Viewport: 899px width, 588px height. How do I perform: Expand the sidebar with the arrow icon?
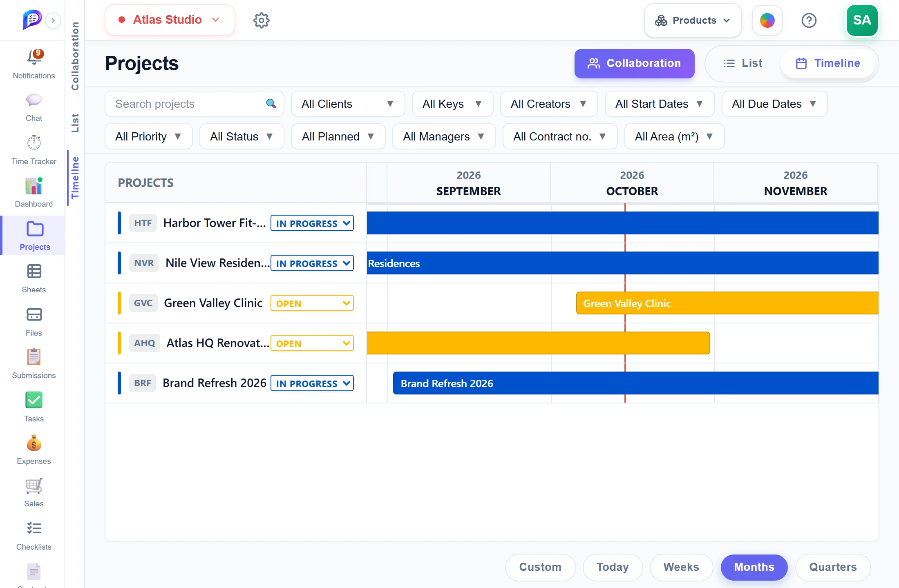[53, 20]
